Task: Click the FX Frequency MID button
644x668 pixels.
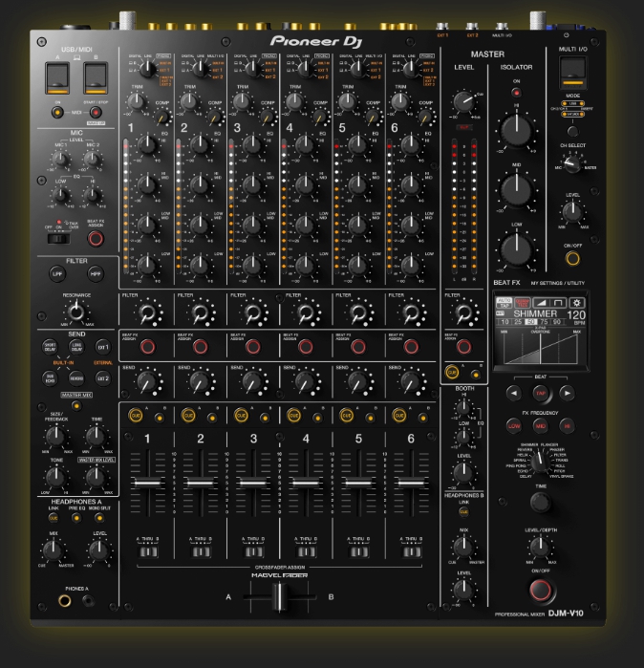Action: 541,425
